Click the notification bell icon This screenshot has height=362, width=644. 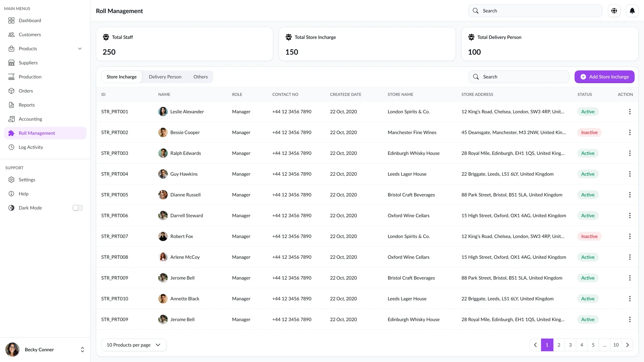click(632, 11)
